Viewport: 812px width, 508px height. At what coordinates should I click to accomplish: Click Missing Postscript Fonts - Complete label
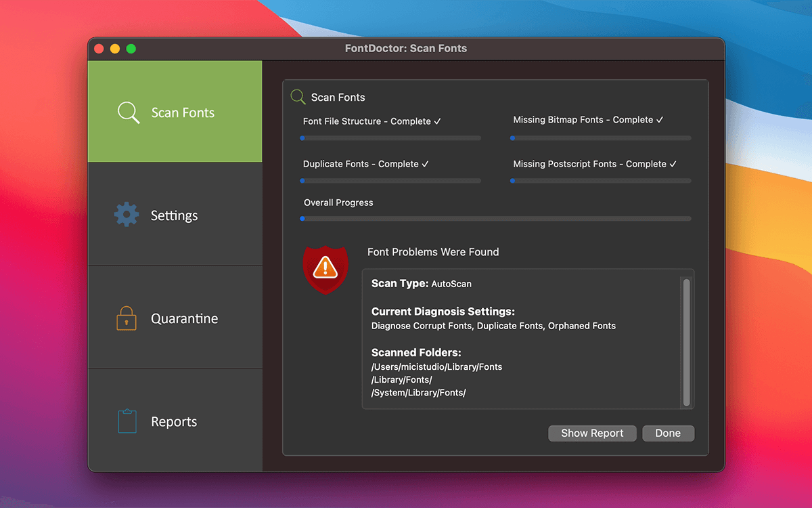pyautogui.click(x=595, y=164)
